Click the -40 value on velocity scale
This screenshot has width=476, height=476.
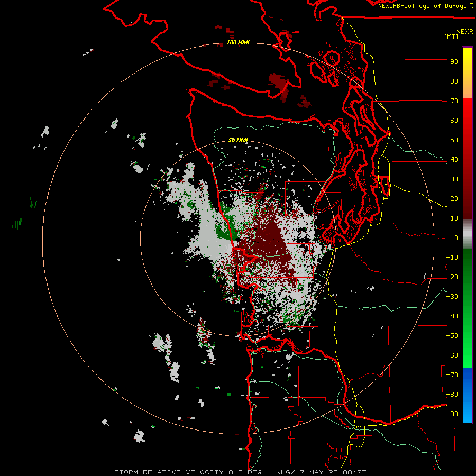coord(452,316)
